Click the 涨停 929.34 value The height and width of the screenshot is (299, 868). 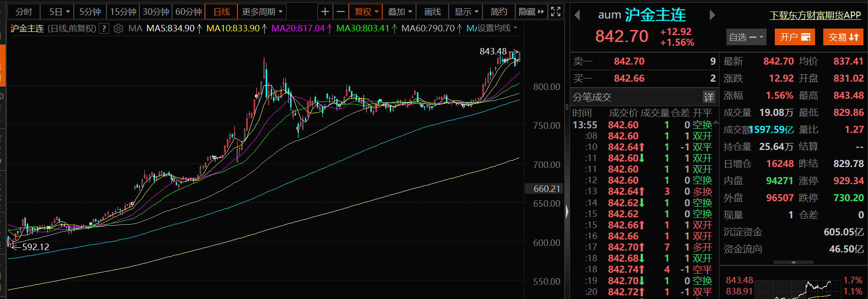coord(849,181)
